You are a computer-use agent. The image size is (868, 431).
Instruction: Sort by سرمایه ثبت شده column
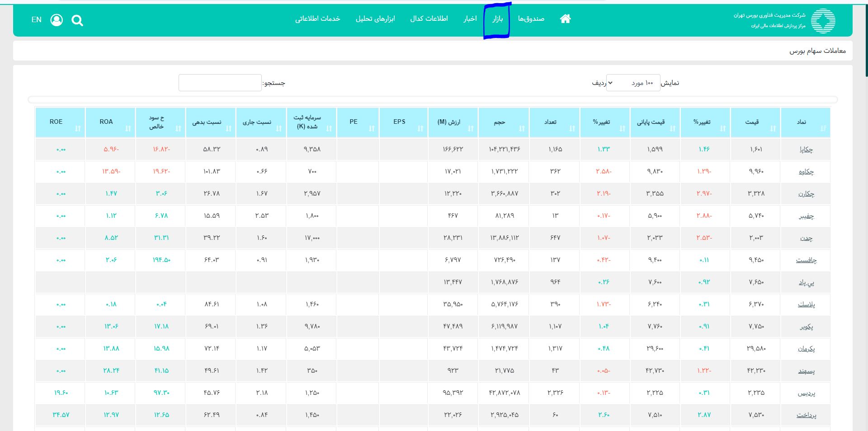coord(311,122)
